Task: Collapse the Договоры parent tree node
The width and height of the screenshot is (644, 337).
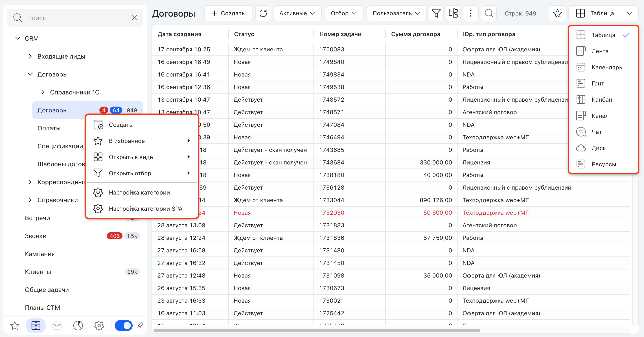Action: [30, 74]
